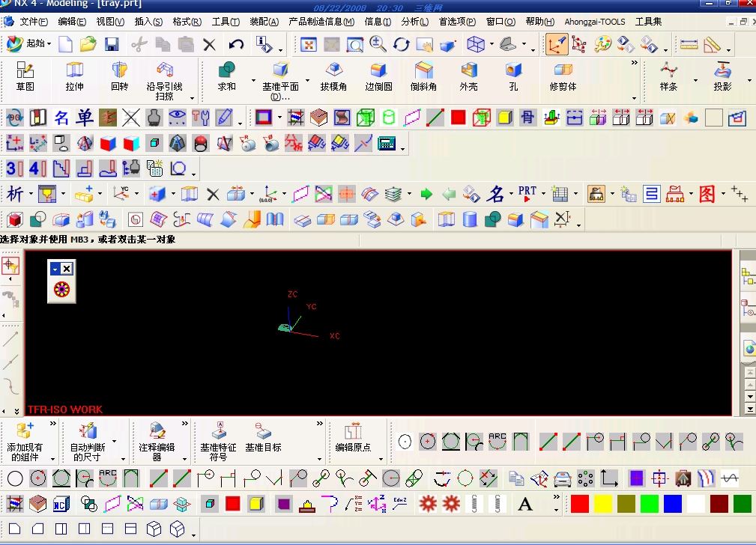Select the 孔 (Hole) tool

pos(513,76)
